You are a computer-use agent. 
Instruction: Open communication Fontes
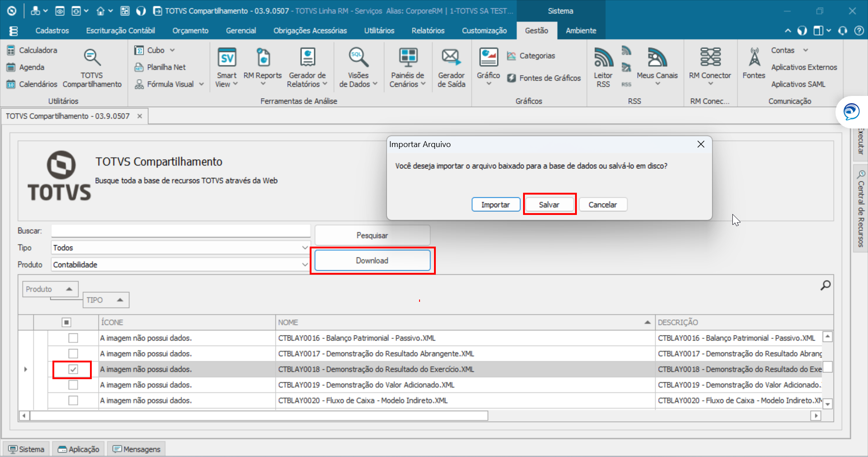[754, 63]
